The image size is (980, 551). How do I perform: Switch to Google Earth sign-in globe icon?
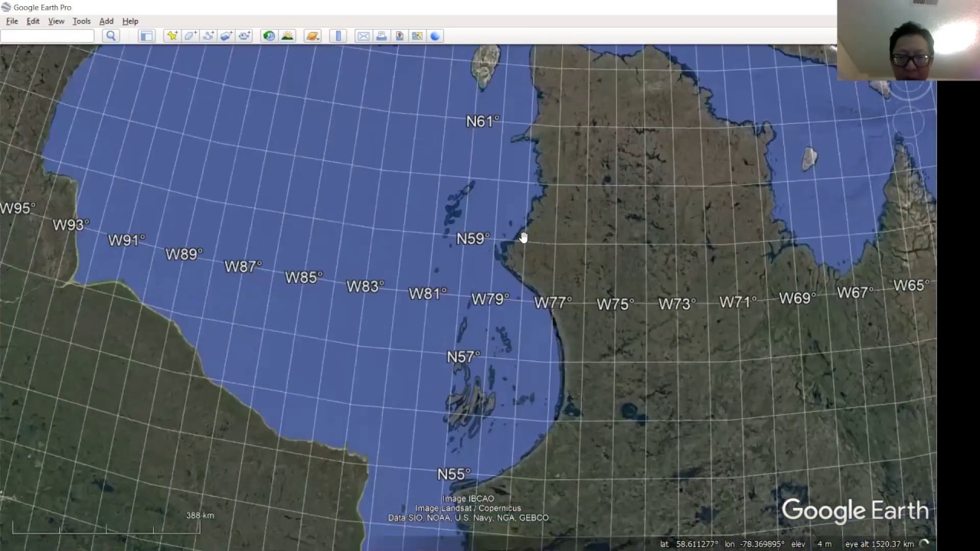click(436, 36)
